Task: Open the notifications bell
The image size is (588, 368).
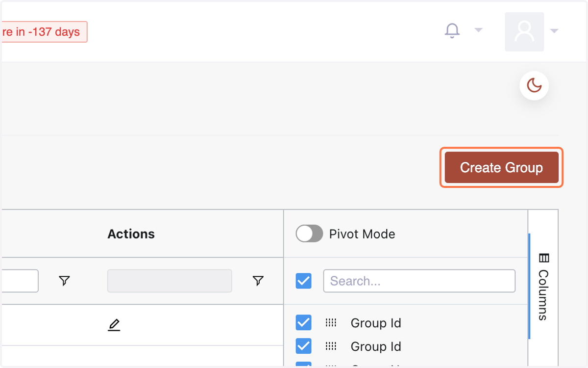Action: point(452,30)
